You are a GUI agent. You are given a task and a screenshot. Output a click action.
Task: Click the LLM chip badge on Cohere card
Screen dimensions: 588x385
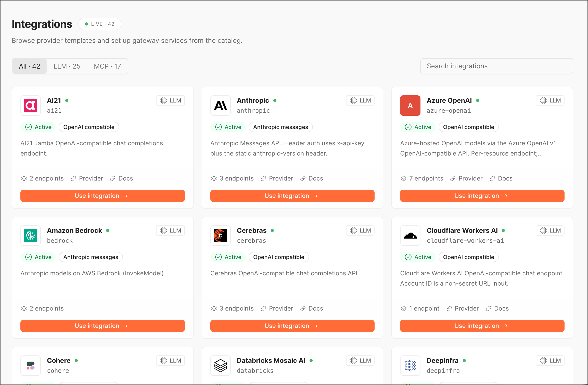(171, 361)
